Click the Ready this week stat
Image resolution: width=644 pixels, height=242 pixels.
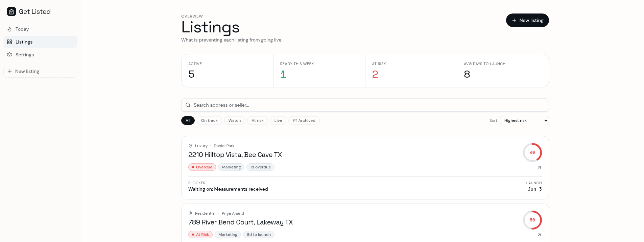tap(319, 71)
